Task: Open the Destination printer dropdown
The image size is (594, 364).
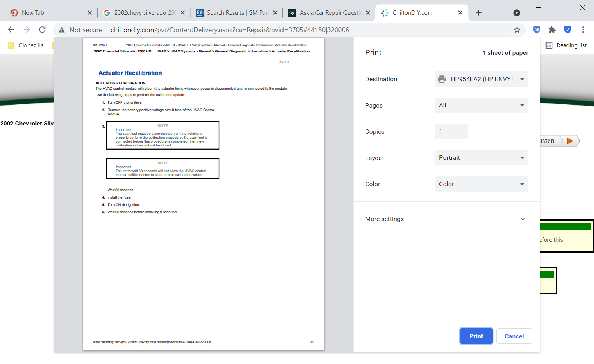Action: tap(482, 79)
